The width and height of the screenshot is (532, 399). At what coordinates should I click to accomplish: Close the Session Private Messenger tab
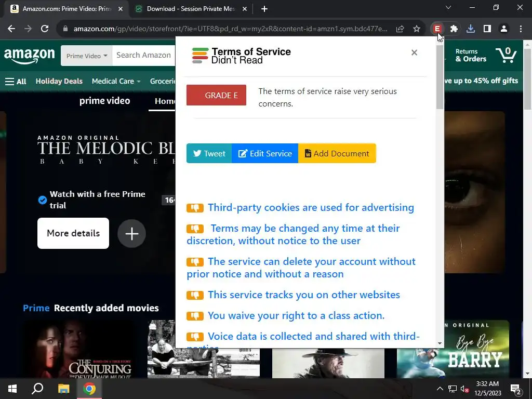point(245,9)
